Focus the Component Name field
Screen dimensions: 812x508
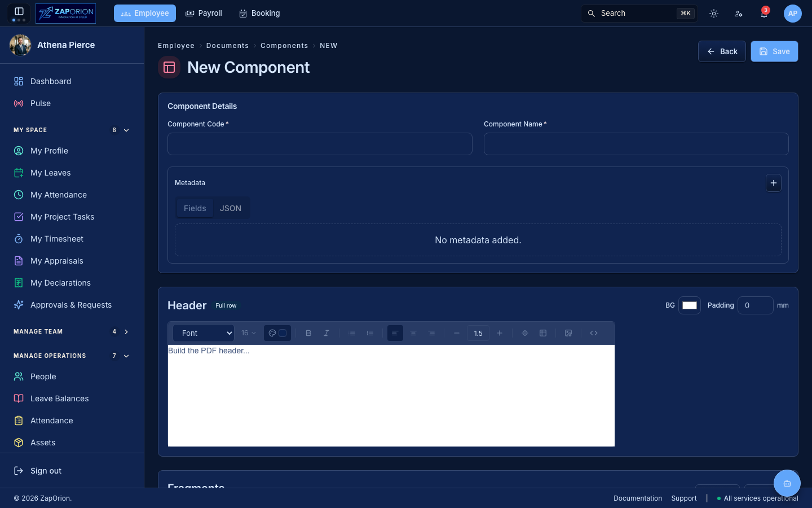click(636, 144)
